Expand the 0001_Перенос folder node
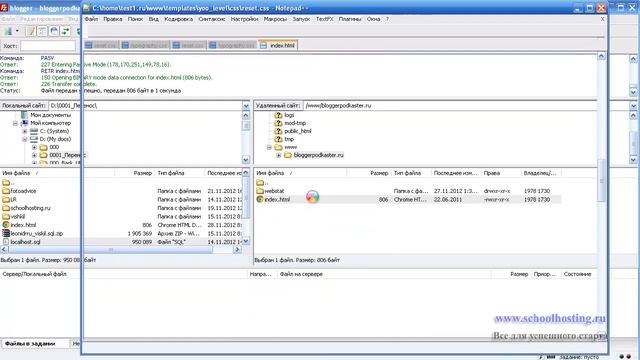The image size is (640, 360). pyautogui.click(x=34, y=156)
